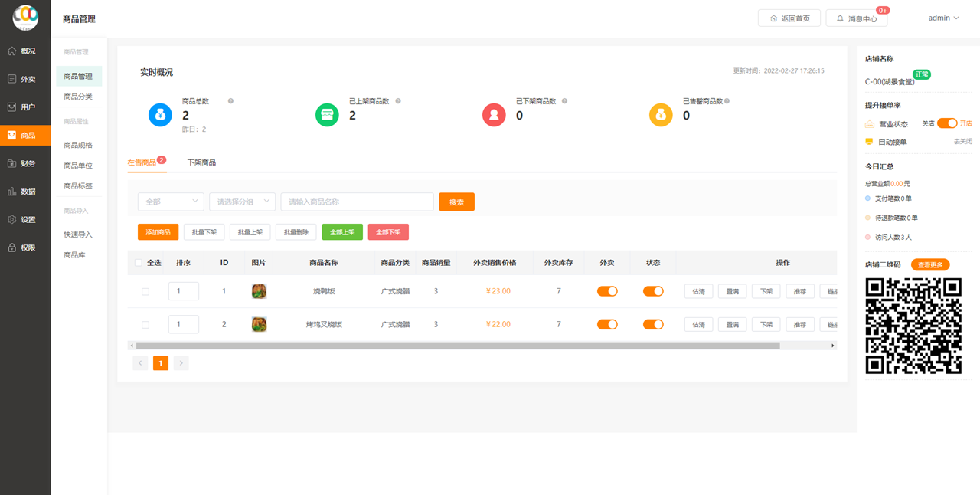
Task: Open the 外卖 takeout sidebar icon
Action: [x=12, y=79]
